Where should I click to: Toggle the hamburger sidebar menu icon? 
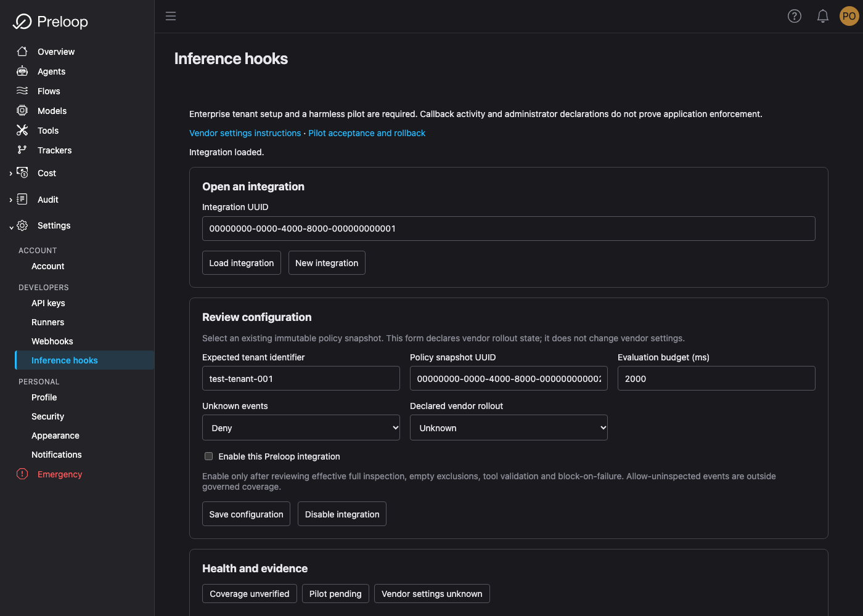click(171, 16)
